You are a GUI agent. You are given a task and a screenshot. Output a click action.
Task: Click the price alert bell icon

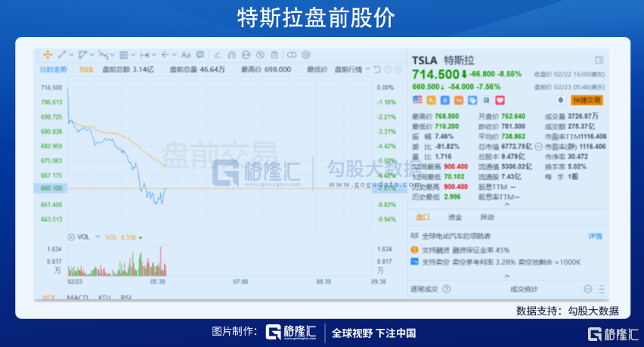pos(559,100)
